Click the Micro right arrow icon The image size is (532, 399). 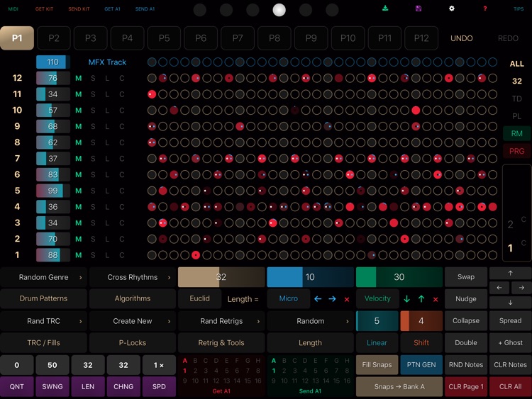coord(332,299)
